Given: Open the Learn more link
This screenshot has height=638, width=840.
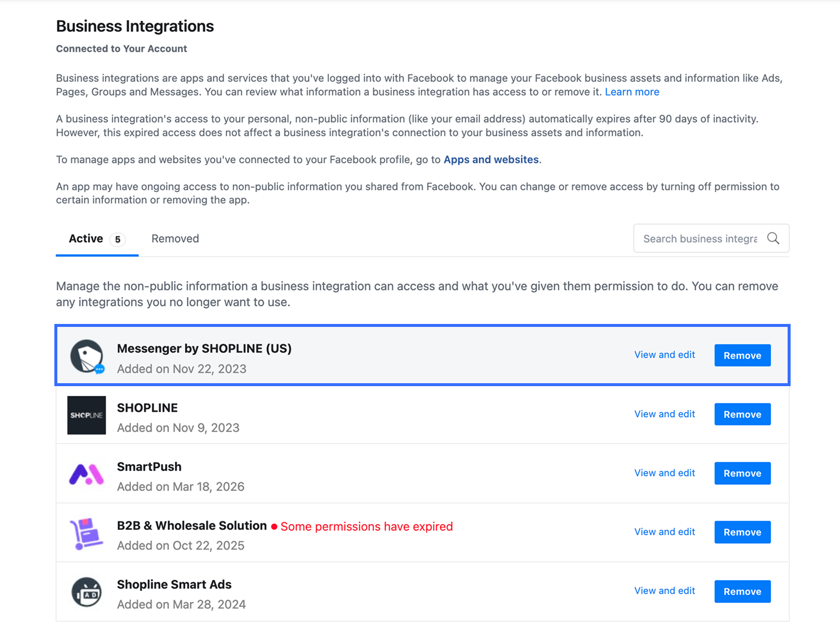Looking at the screenshot, I should [632, 92].
